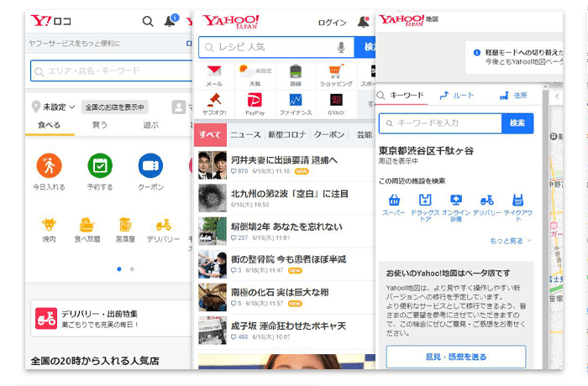Click microphone voice search icon
Viewport: 588px width, 386px height.
pyautogui.click(x=341, y=48)
